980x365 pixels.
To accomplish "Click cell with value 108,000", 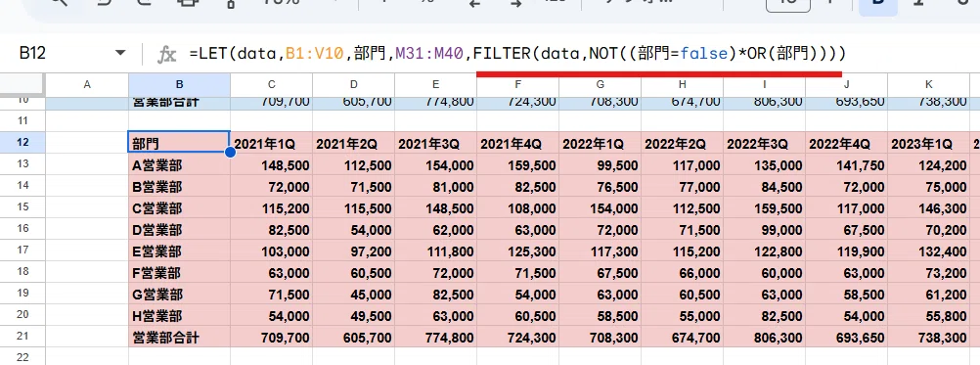I will pos(518,207).
